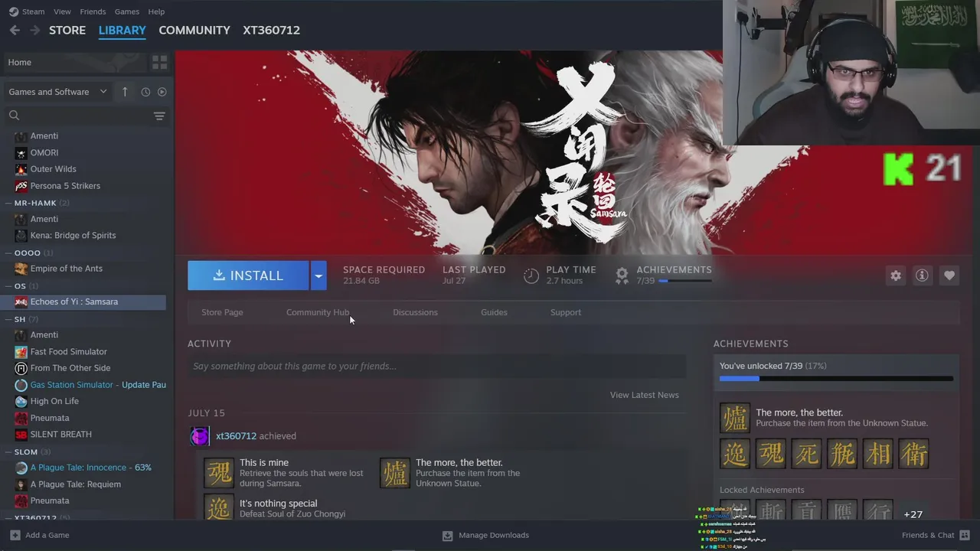Open the Community Hub link

318,312
